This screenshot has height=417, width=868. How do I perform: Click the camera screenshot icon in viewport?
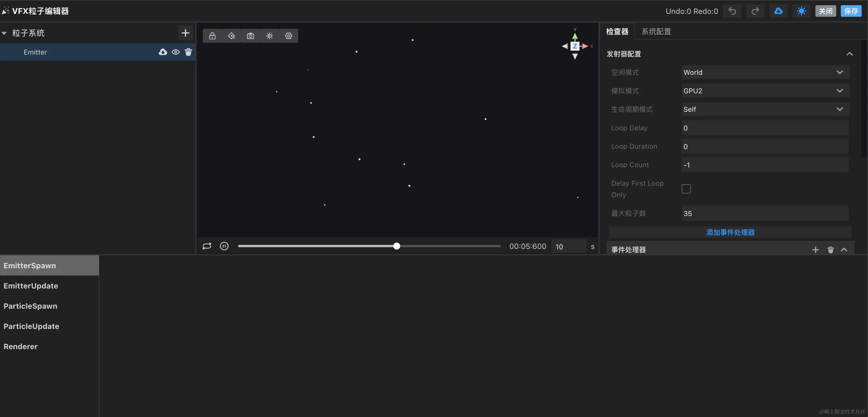250,36
